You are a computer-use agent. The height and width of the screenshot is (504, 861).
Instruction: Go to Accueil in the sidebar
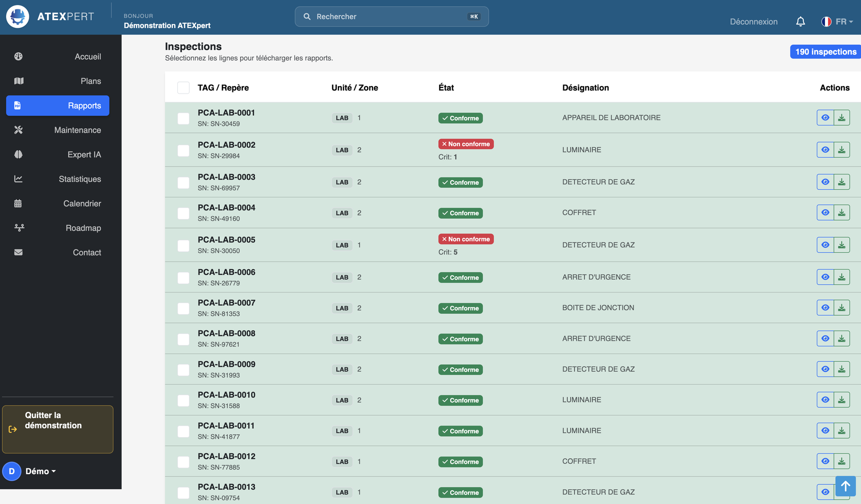58,57
